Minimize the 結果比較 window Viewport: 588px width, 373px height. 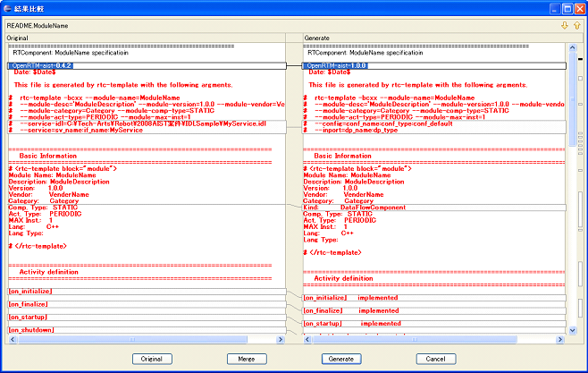[x=555, y=9]
